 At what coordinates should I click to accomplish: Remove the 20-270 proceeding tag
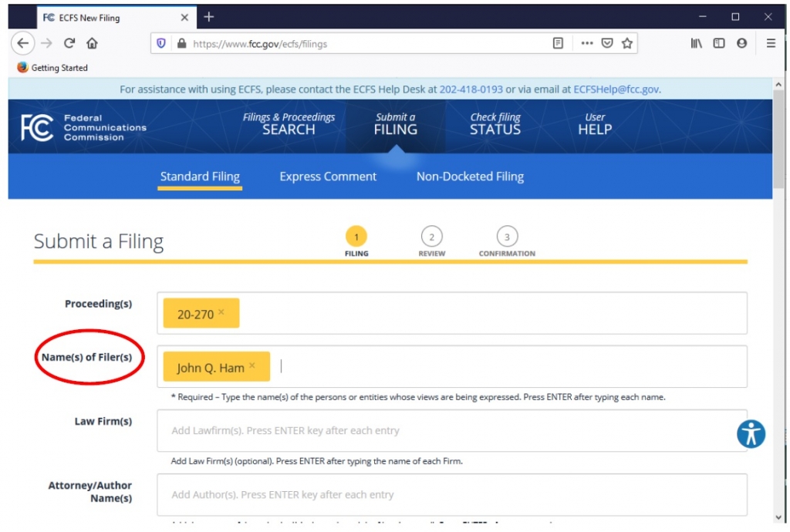pos(221,312)
